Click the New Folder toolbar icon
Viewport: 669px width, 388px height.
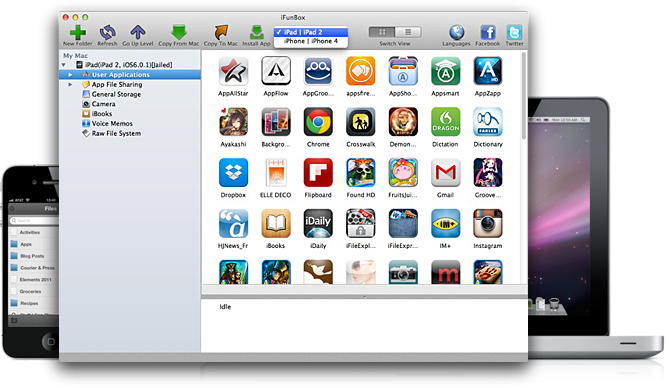[78, 32]
